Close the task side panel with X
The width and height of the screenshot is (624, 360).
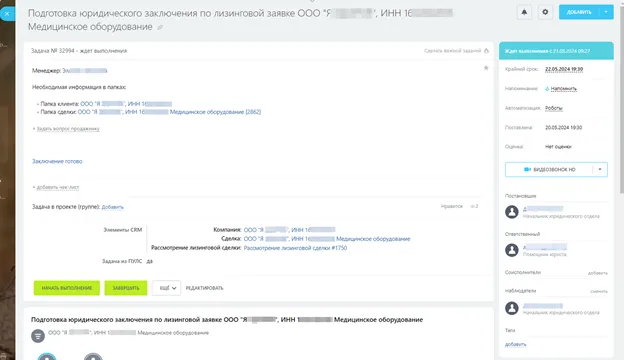(7, 14)
